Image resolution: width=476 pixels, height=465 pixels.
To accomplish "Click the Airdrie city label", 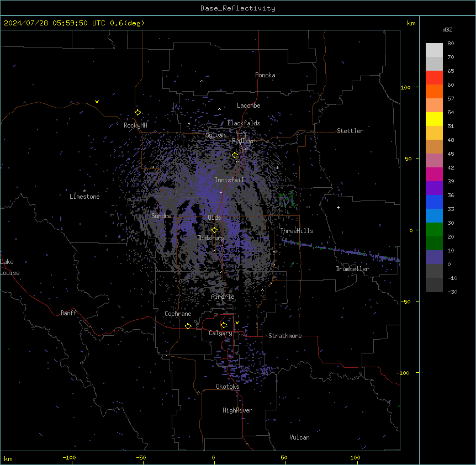I will click(223, 297).
